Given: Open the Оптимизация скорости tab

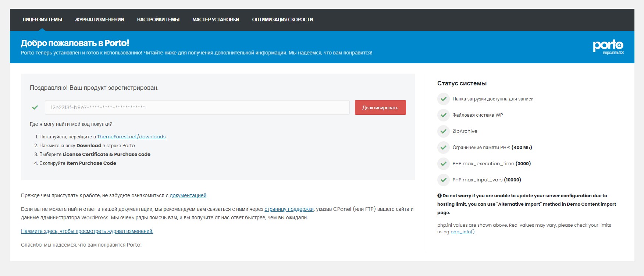Looking at the screenshot, I should pos(282,20).
